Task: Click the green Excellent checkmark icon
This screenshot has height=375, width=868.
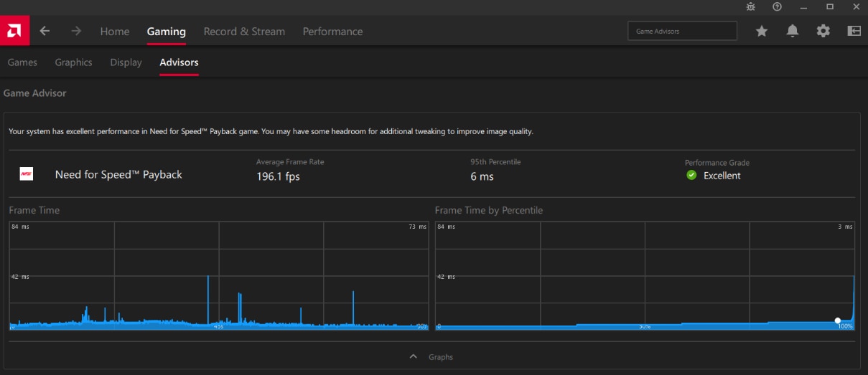Action: click(x=691, y=175)
